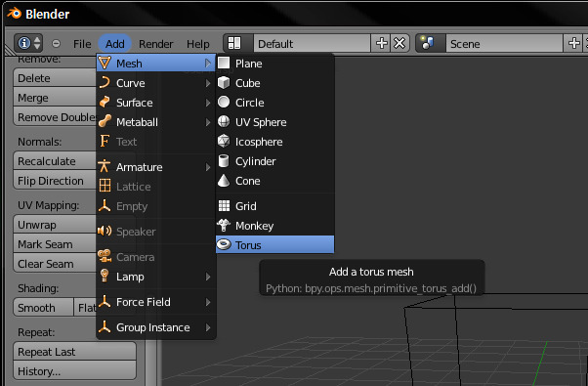Click the Armature icon

click(x=105, y=166)
